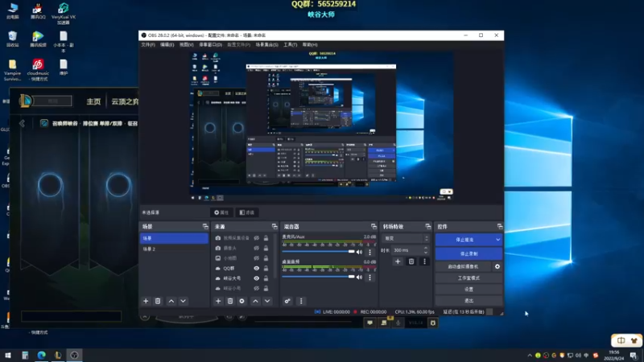Go back with League client arrow icon

point(23,123)
